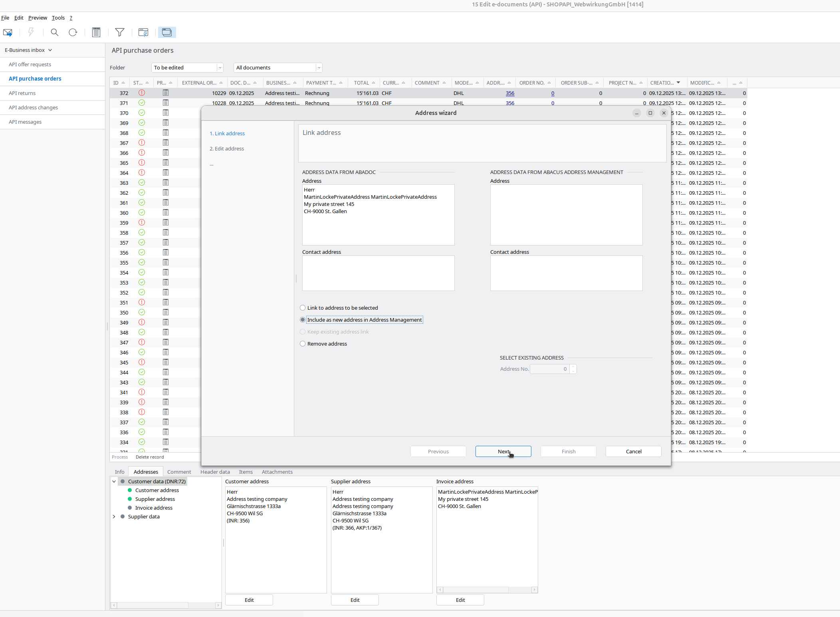Toggle the stacked windows toolbar icon
This screenshot has height=617, width=840.
point(167,32)
